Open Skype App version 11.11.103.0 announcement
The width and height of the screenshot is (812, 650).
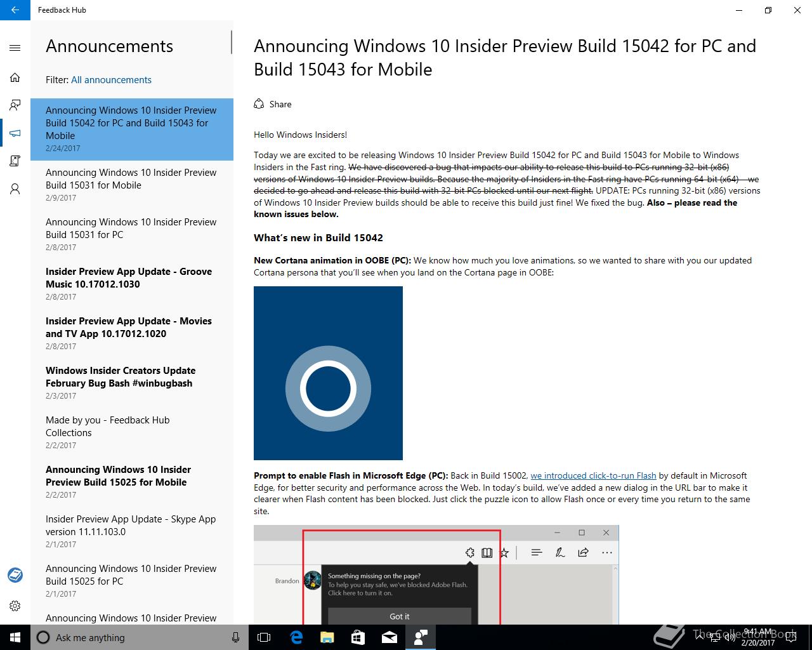(132, 531)
